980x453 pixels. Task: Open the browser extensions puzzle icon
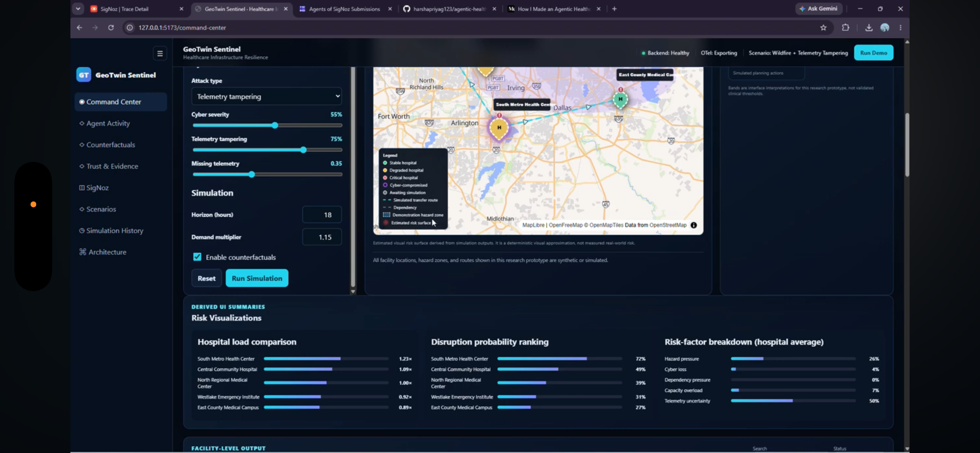pyautogui.click(x=845, y=27)
